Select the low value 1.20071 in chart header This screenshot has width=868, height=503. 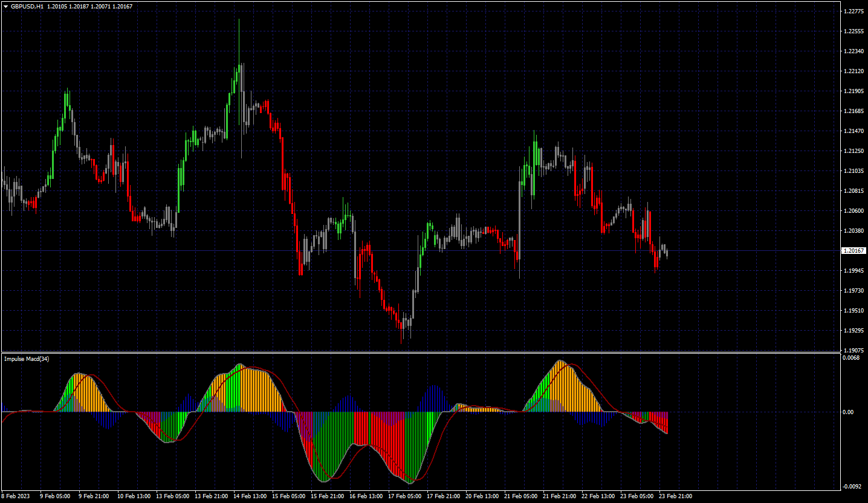point(101,6)
